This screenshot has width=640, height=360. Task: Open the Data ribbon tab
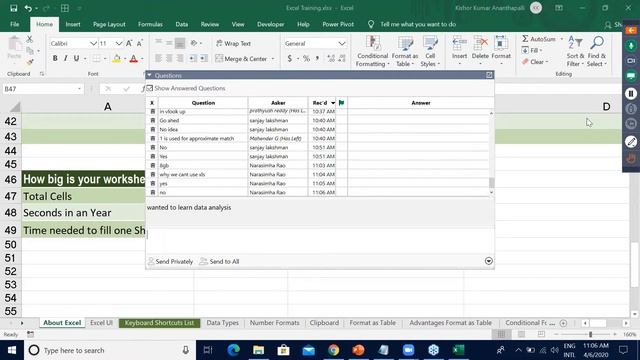182,24
